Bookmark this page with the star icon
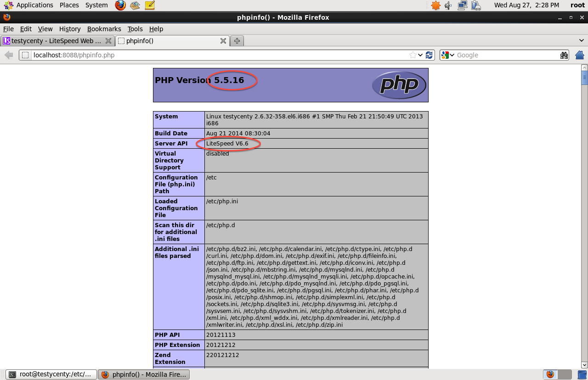This screenshot has height=380, width=588. 413,55
